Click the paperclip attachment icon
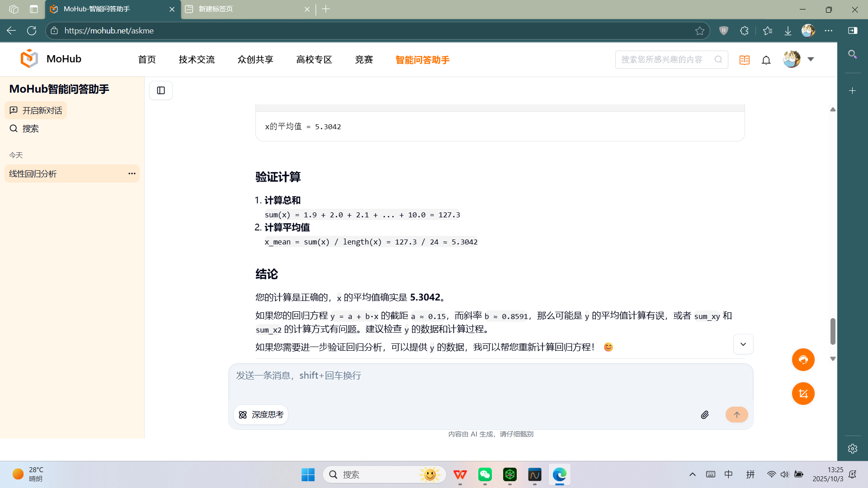This screenshot has width=868, height=488. pyautogui.click(x=705, y=415)
